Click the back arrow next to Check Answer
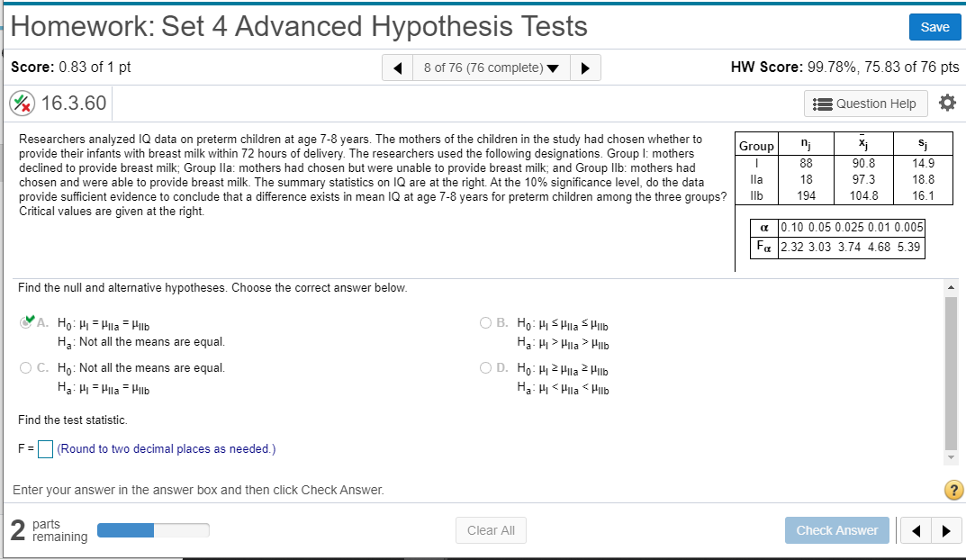 pyautogui.click(x=916, y=530)
